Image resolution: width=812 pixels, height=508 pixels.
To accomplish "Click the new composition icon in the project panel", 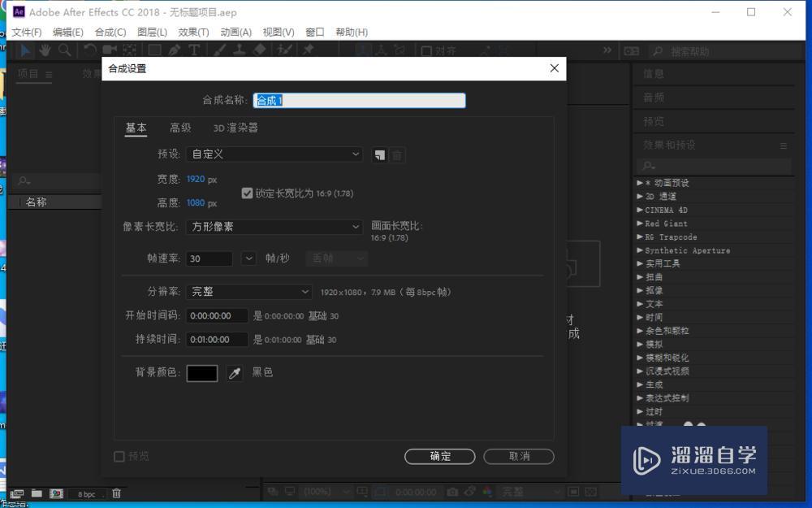I will click(56, 493).
